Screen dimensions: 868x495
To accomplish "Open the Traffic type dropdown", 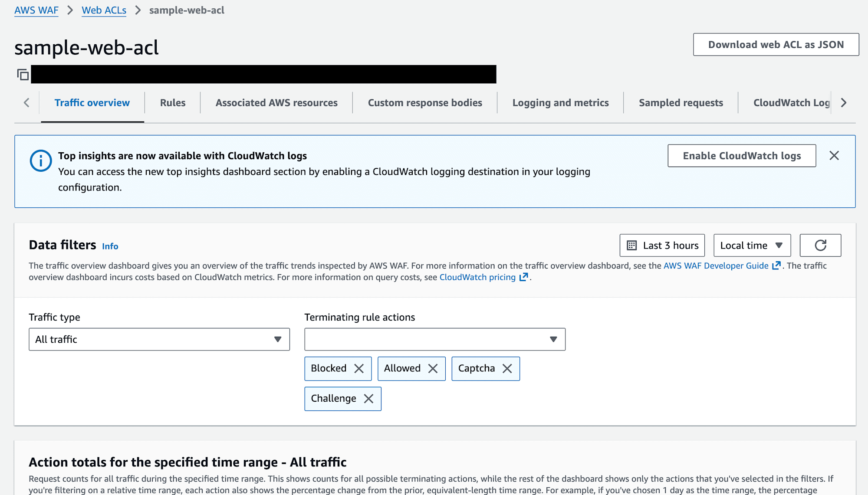I will point(159,339).
